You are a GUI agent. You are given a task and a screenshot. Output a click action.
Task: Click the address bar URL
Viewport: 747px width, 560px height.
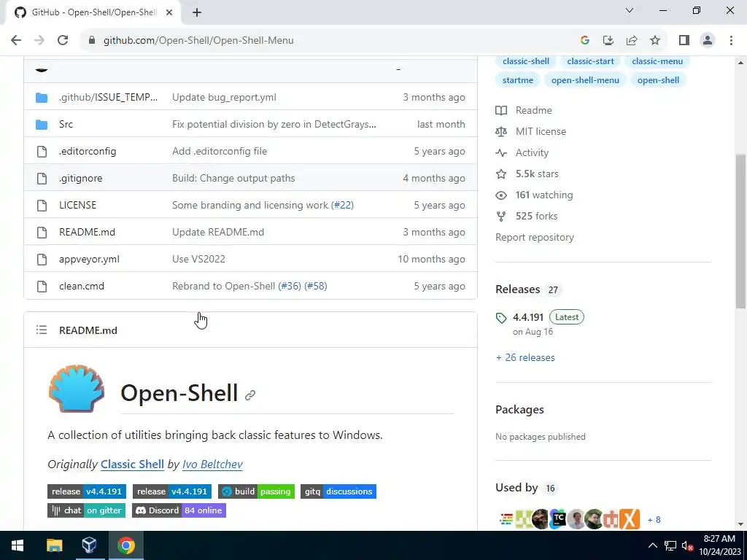pyautogui.click(x=198, y=41)
